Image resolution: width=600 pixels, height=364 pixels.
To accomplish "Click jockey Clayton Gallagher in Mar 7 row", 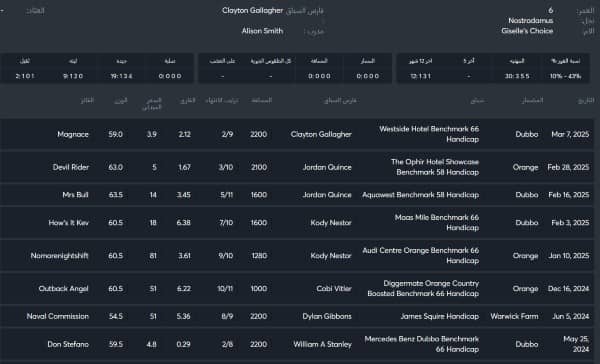I will point(321,134).
